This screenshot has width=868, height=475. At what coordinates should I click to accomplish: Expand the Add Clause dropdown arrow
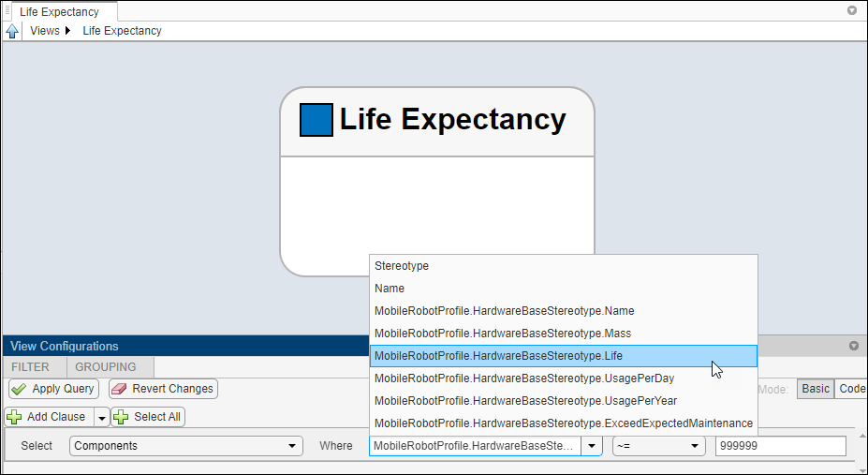tap(102, 418)
